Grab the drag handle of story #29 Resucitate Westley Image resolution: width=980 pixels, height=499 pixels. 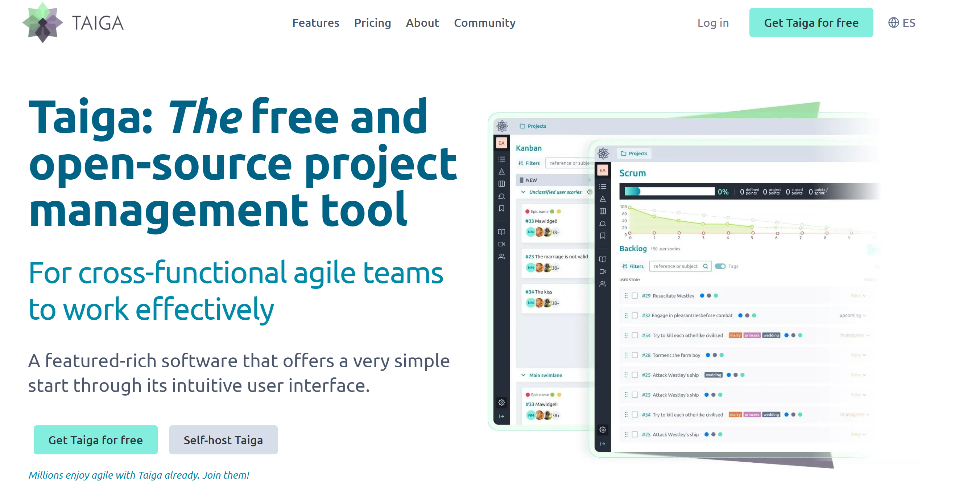coord(626,296)
